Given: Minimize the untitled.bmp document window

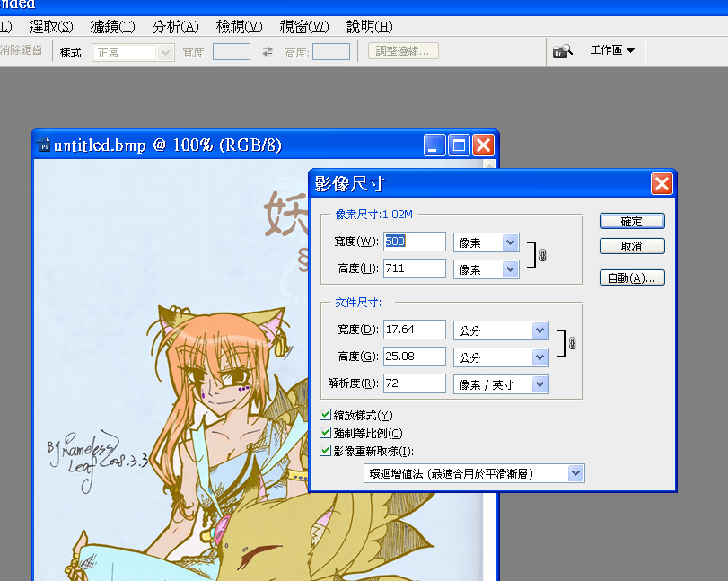Looking at the screenshot, I should (434, 145).
